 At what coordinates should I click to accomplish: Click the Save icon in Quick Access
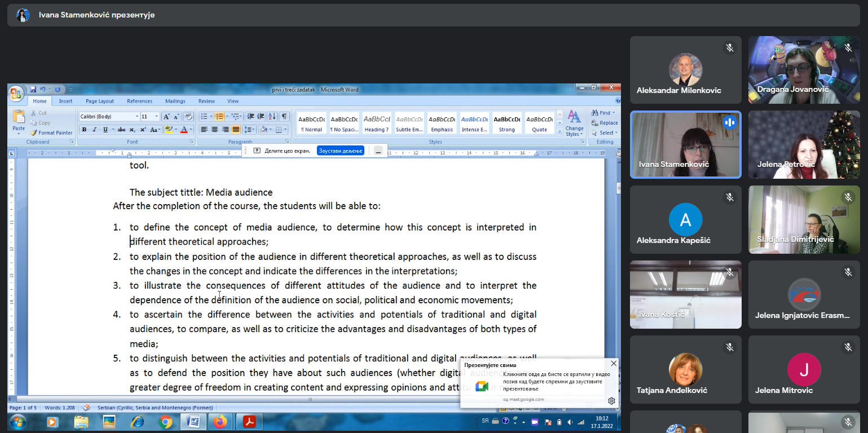pyautogui.click(x=33, y=90)
